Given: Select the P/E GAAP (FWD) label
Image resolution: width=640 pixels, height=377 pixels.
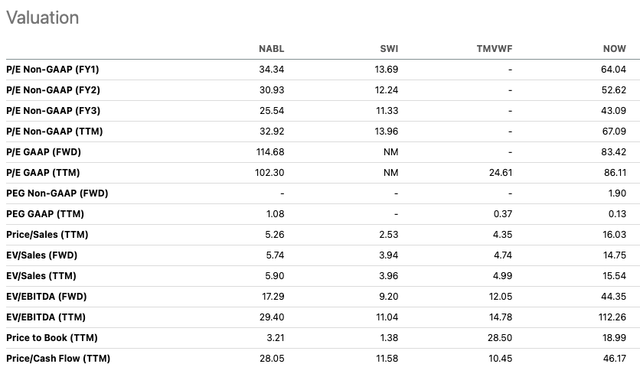Looking at the screenshot, I should pyautogui.click(x=44, y=152).
